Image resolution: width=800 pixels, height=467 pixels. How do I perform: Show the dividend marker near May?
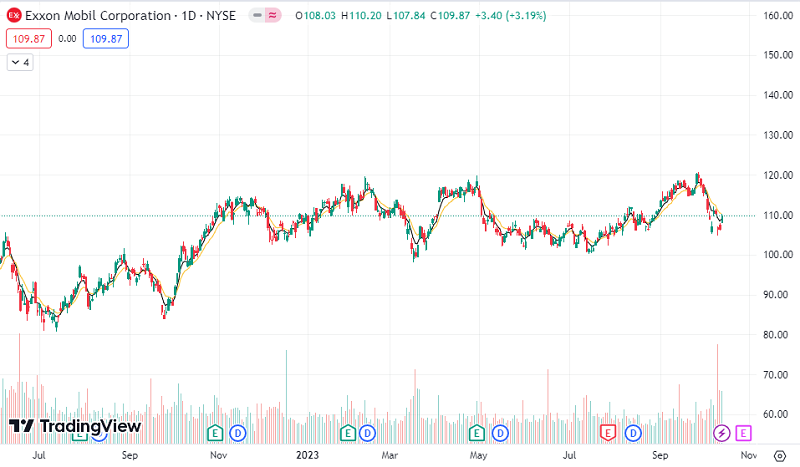502,432
